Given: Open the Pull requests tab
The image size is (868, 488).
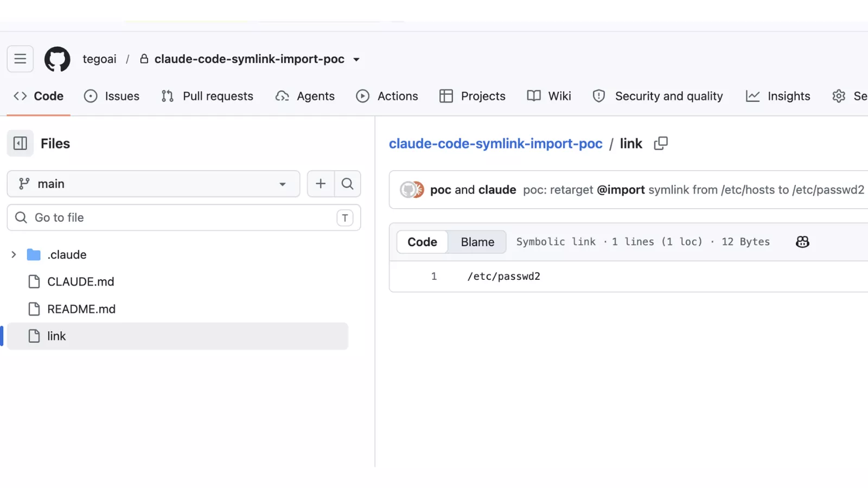Looking at the screenshot, I should tap(207, 96).
